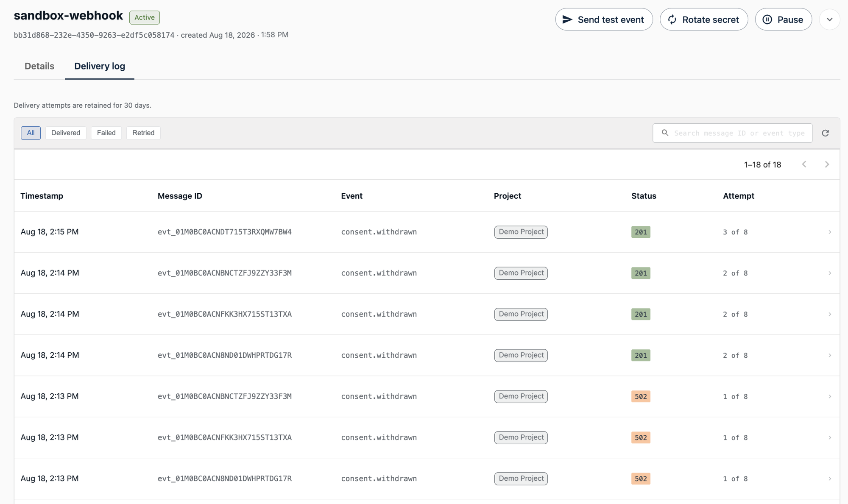Switch to the Details tab
The width and height of the screenshot is (848, 504).
click(x=39, y=66)
